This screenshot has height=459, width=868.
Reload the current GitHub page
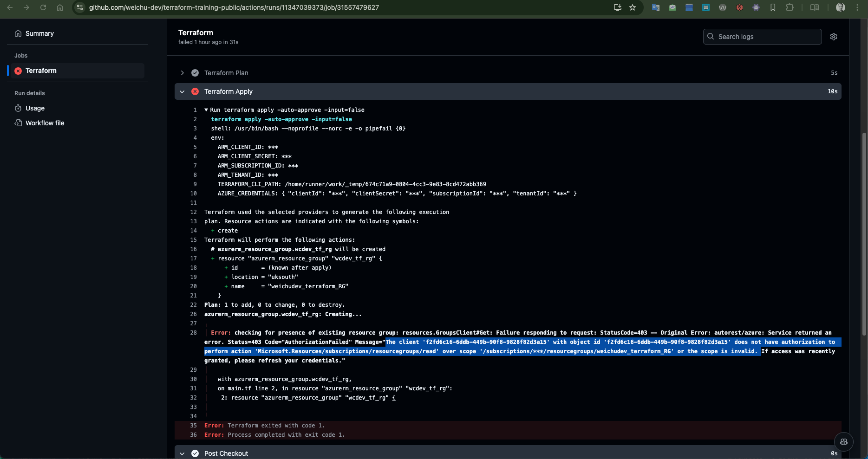43,7
